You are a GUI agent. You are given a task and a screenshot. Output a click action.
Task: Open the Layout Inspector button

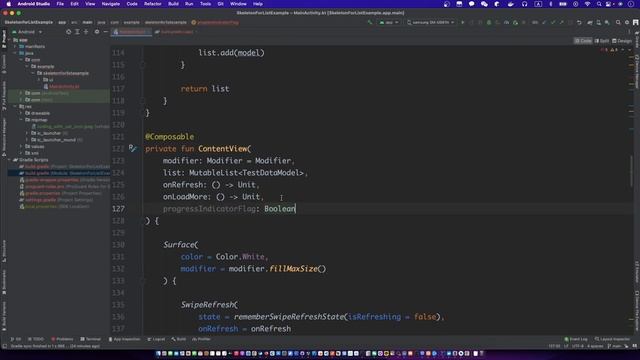[x=612, y=339]
